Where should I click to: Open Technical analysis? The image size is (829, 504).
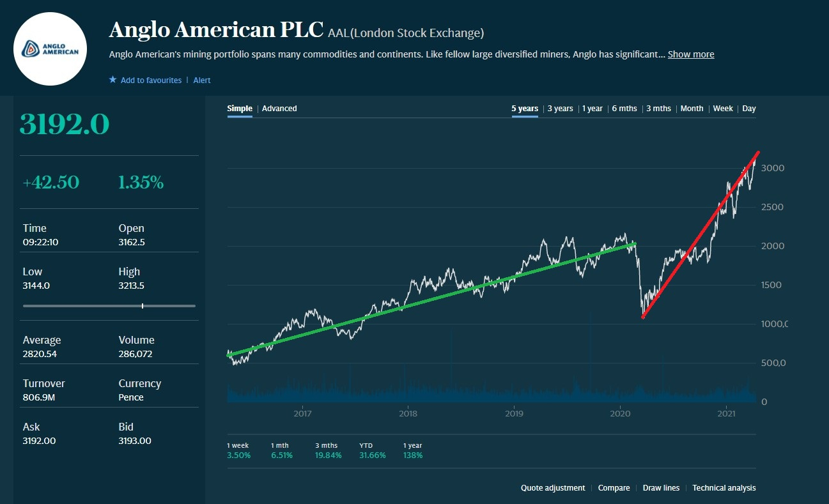(x=724, y=488)
